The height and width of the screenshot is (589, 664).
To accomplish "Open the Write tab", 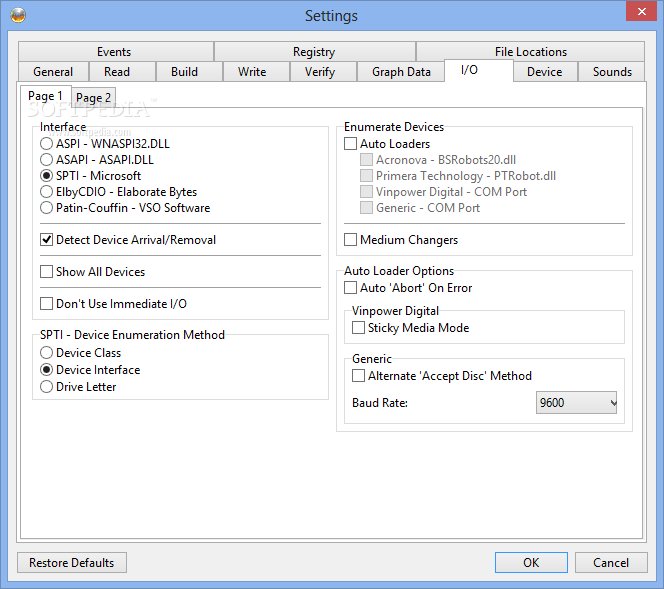I will [x=256, y=72].
